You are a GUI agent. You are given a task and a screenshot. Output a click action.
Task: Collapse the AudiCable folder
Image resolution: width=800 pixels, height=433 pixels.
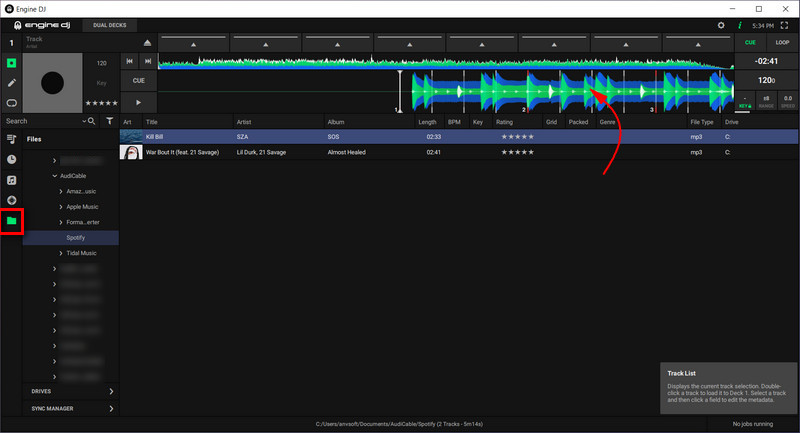click(x=55, y=176)
